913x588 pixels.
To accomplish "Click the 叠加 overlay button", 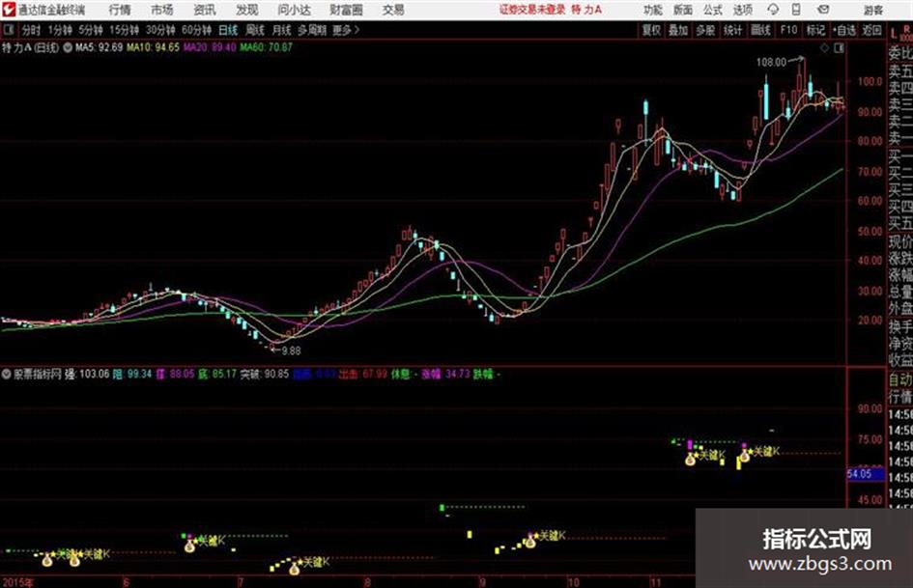I will pyautogui.click(x=678, y=30).
